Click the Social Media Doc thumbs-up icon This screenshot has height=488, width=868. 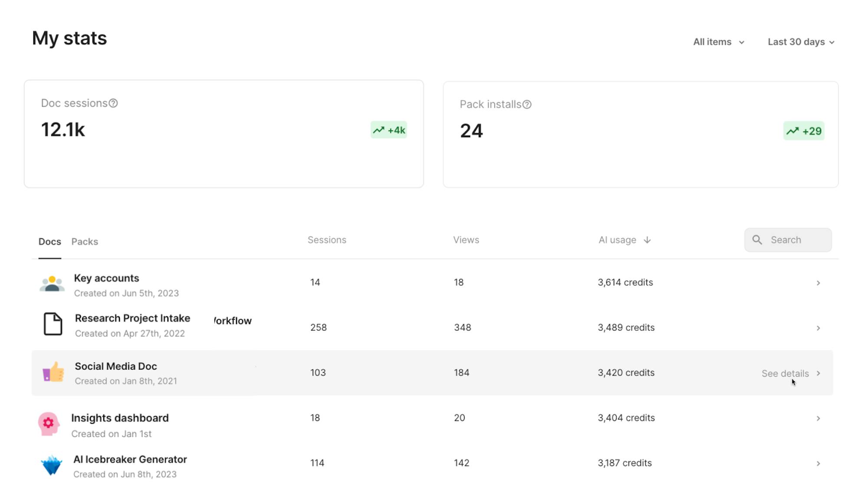53,372
